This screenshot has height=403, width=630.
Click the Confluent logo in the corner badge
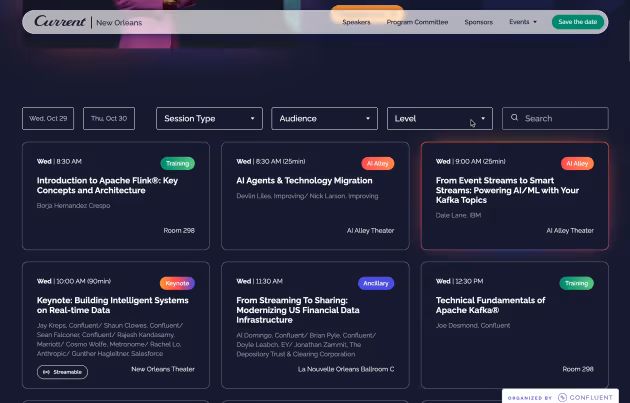pyautogui.click(x=585, y=397)
